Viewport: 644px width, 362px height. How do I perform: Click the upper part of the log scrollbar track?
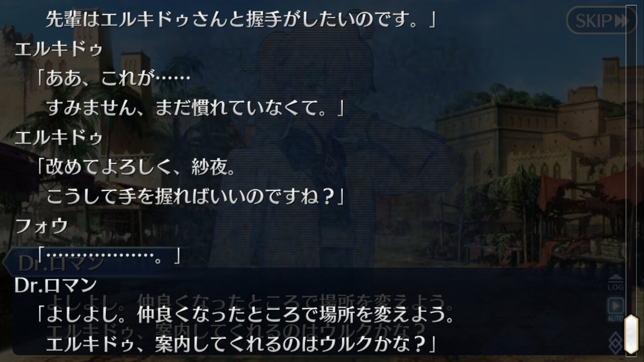coord(631,97)
